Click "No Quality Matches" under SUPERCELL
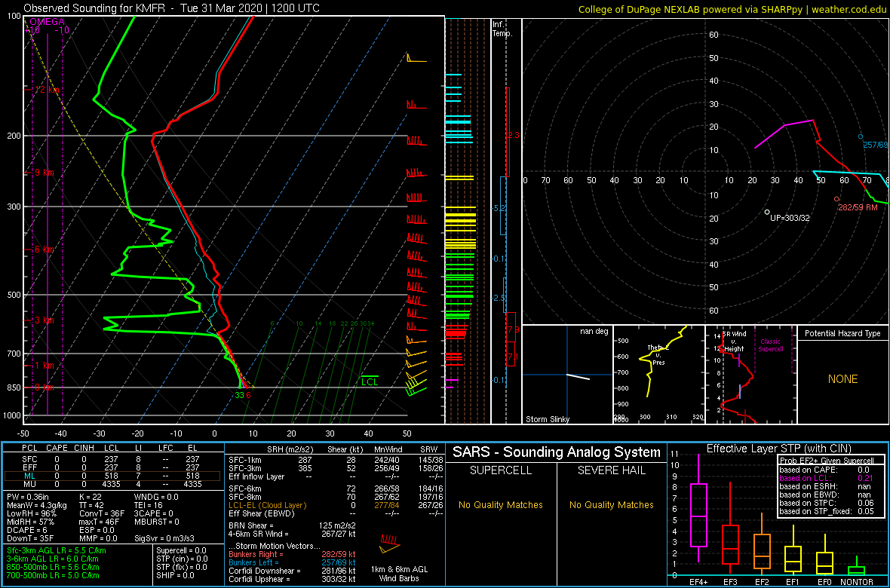Screen dimensions: 890x588 (500, 504)
